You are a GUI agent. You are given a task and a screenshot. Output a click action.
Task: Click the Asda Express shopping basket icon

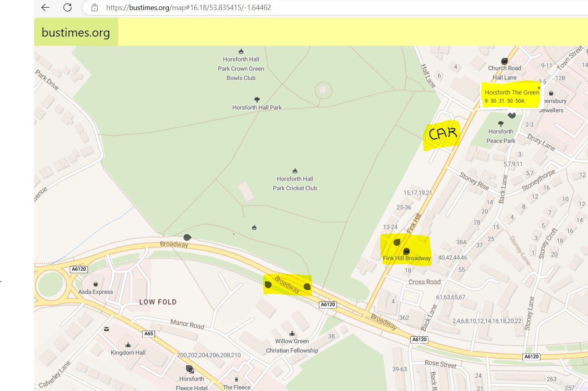point(95,284)
